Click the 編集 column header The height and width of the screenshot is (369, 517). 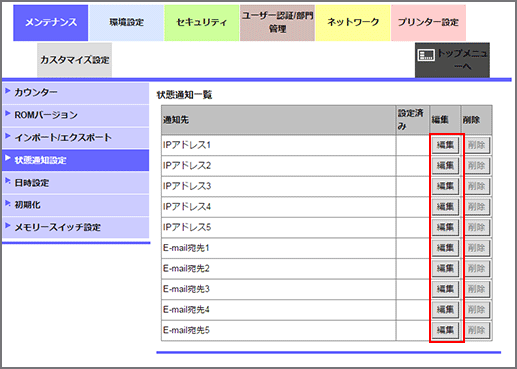[x=445, y=120]
